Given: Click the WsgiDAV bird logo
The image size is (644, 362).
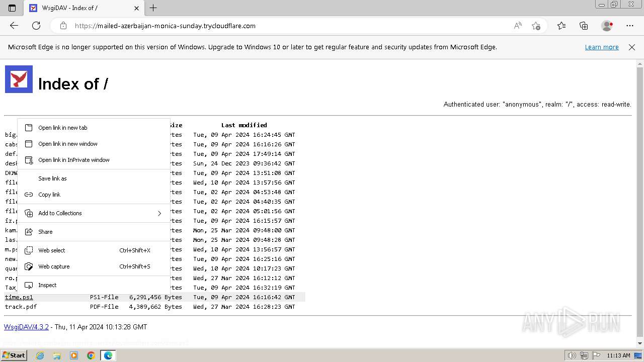Looking at the screenshot, I should [19, 79].
